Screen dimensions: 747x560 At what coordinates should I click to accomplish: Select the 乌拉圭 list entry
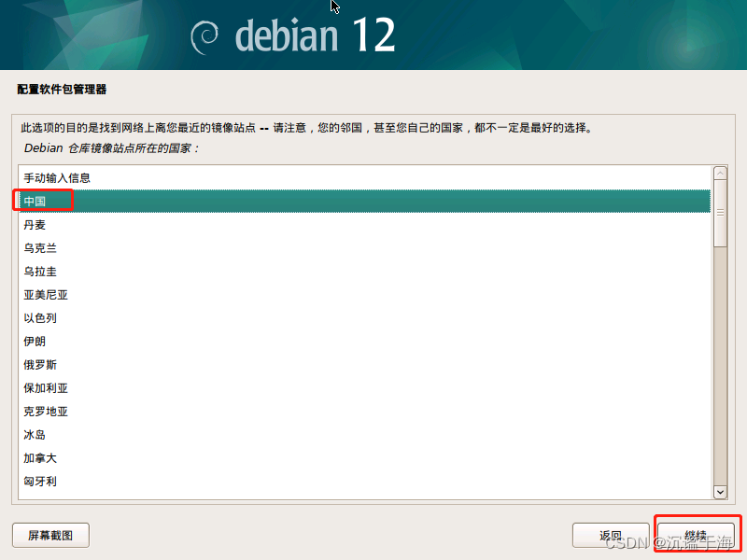[364, 272]
